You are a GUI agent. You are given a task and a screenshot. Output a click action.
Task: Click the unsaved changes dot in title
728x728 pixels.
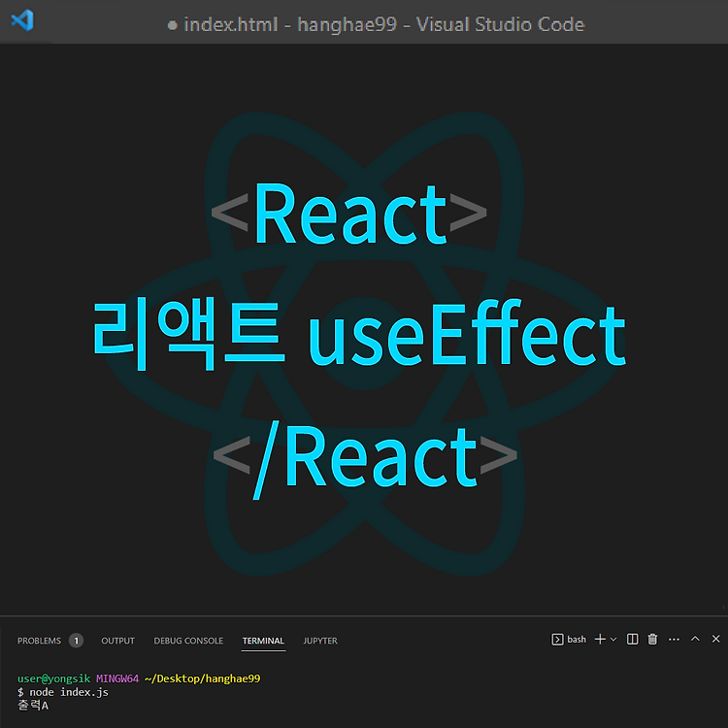(172, 25)
